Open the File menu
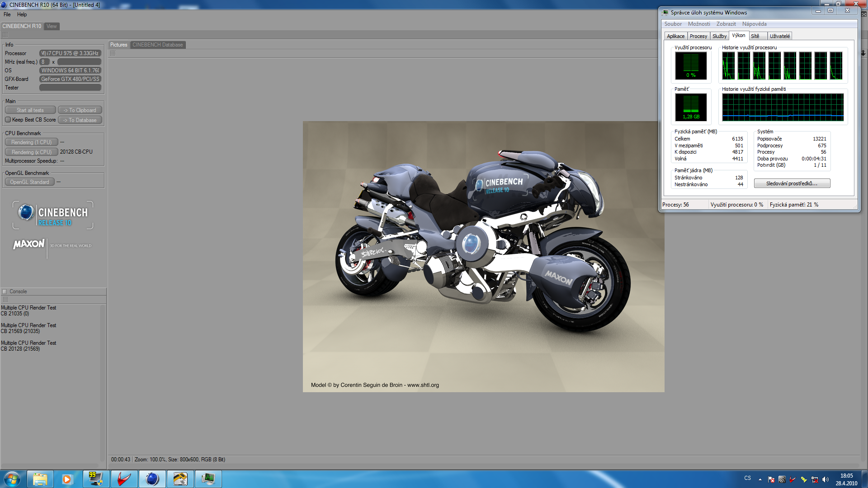The image size is (868, 488). pyautogui.click(x=7, y=14)
